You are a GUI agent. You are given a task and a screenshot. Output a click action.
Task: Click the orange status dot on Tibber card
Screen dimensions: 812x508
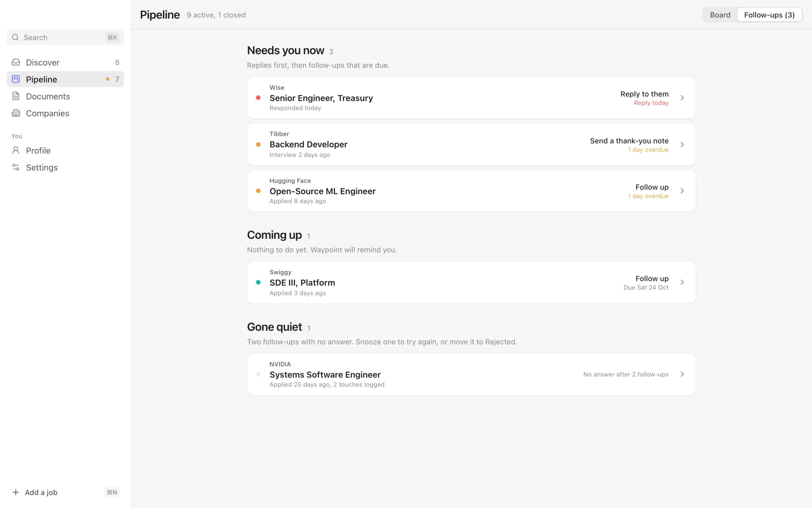pos(258,144)
